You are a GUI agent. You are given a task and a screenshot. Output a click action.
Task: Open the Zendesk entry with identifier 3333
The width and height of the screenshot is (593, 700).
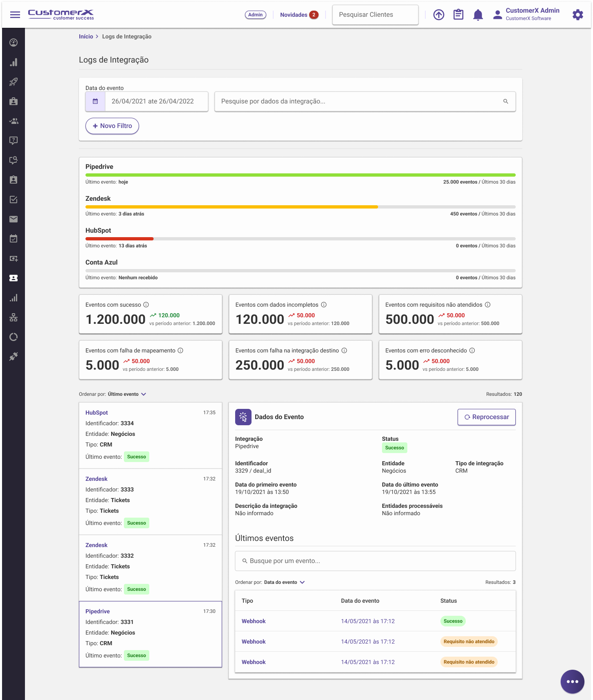point(150,502)
